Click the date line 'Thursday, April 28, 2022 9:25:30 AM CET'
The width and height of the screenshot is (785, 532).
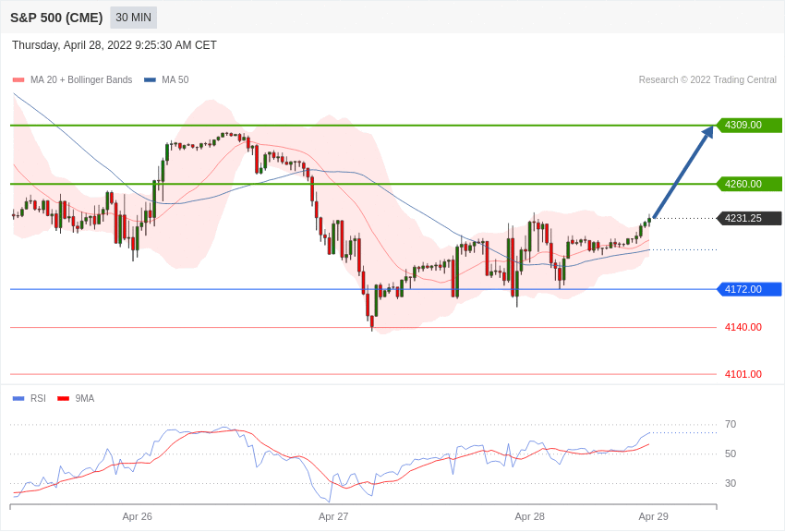pyautogui.click(x=115, y=45)
